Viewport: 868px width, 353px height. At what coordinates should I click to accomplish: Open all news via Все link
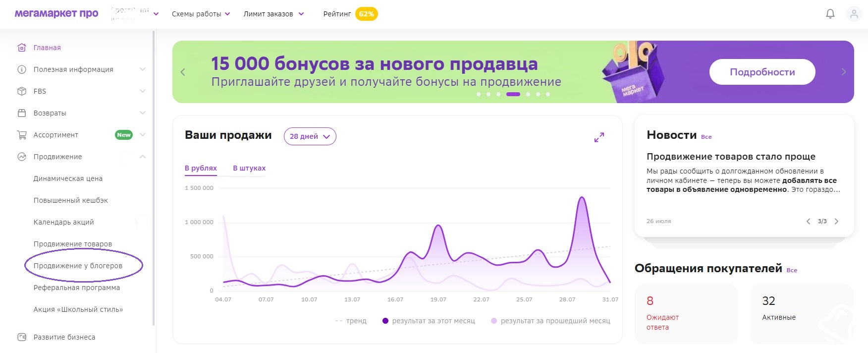point(706,137)
